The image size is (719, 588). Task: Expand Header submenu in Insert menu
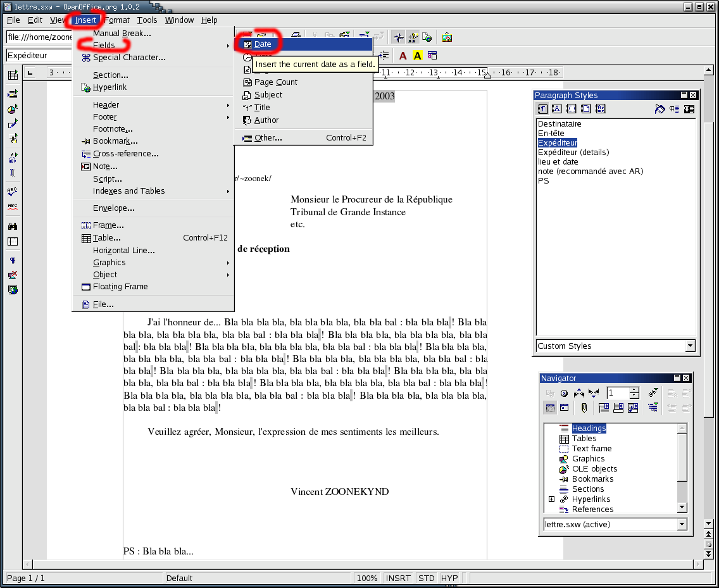click(x=228, y=105)
